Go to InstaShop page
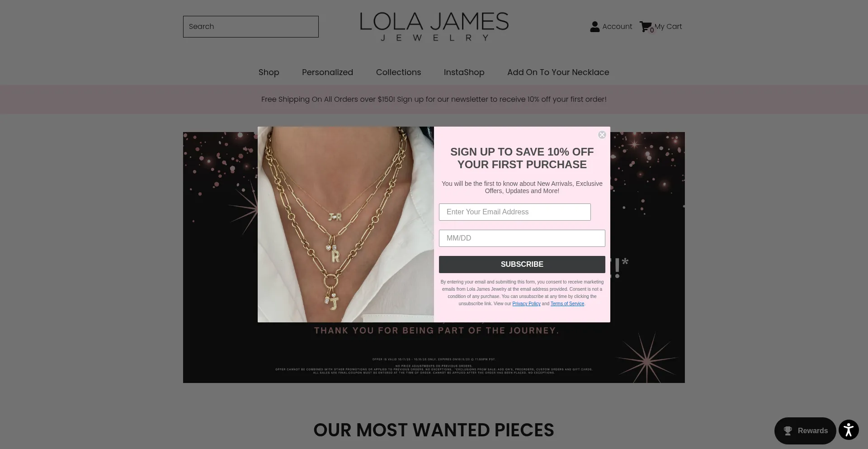This screenshot has width=868, height=449. [x=464, y=72]
